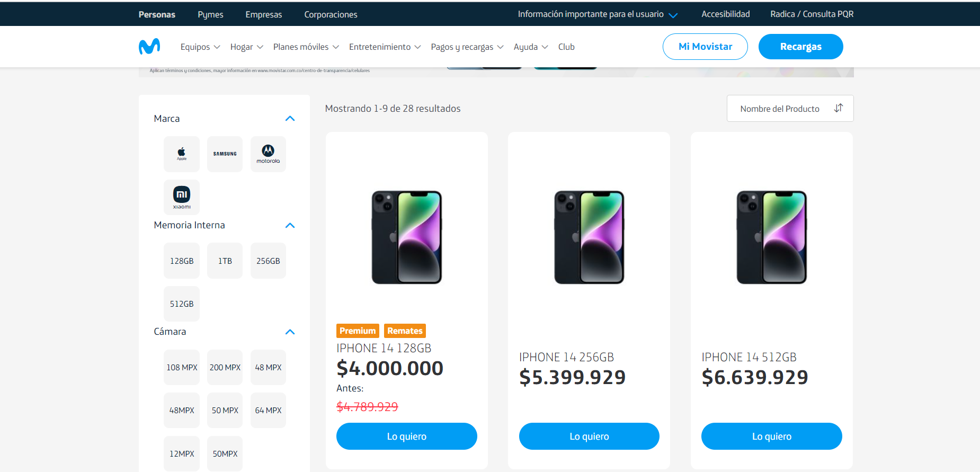Image resolution: width=980 pixels, height=472 pixels.
Task: Toggle the 1TB memory filter
Action: (225, 261)
